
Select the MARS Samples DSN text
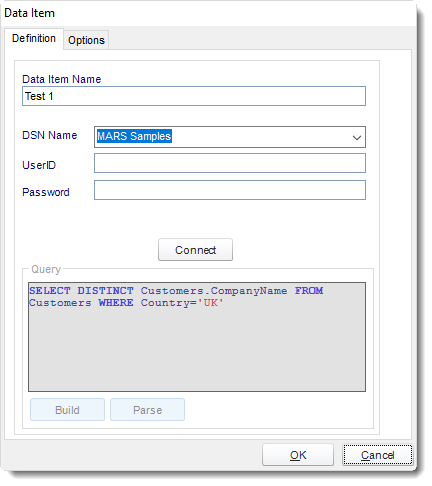[134, 136]
